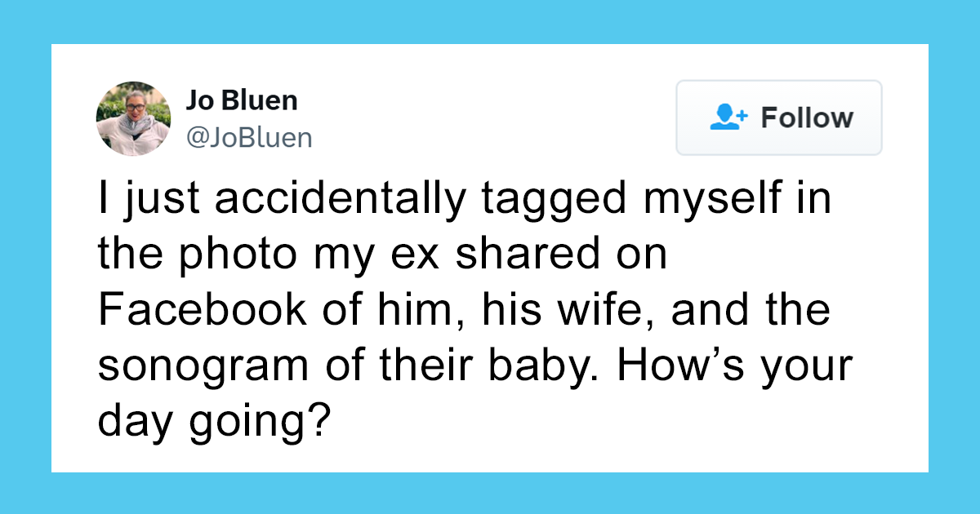Open Jo Bluen's profile avatar
Viewport: 980px width, 514px height.
(x=134, y=118)
